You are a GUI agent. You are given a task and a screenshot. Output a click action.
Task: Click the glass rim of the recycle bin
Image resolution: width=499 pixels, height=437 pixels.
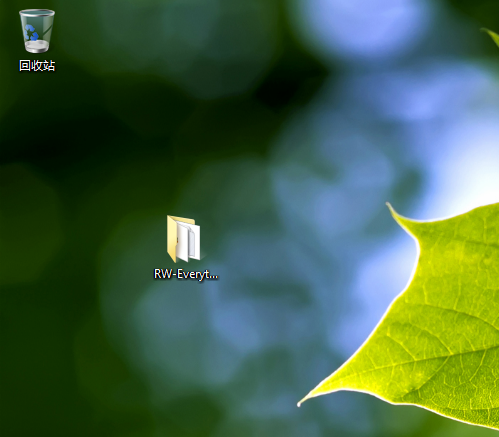point(37,13)
